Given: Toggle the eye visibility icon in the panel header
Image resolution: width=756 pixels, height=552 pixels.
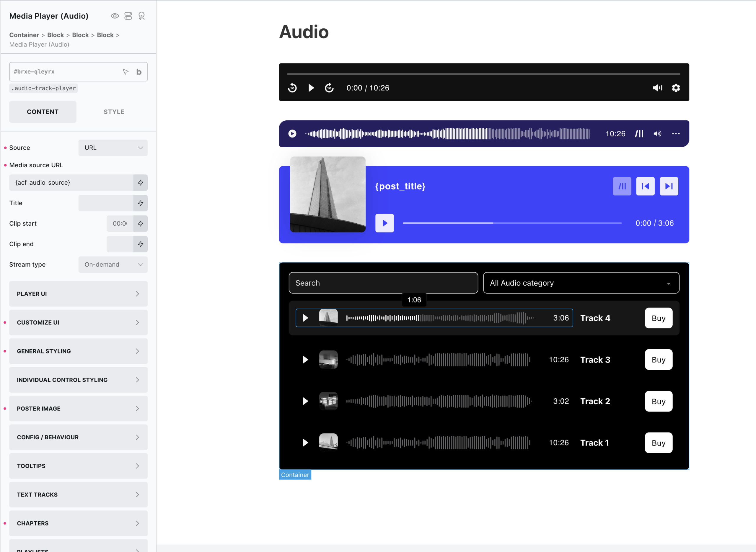Looking at the screenshot, I should click(115, 16).
